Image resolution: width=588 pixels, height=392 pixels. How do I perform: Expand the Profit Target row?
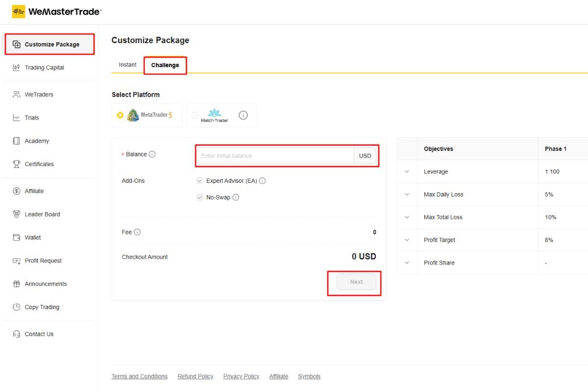pyautogui.click(x=407, y=240)
